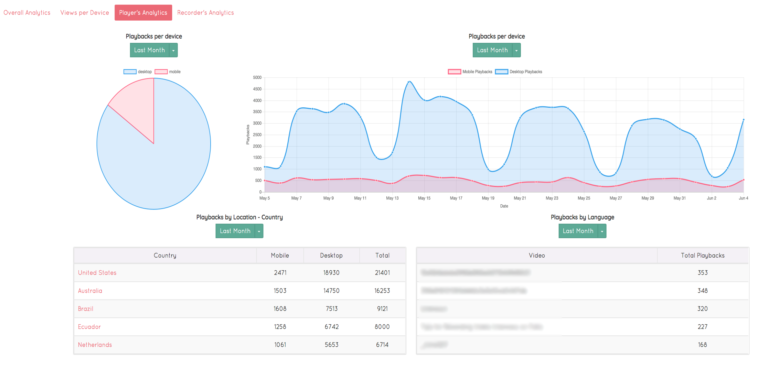Expand dropdown arrow beside line chart's Last Month

(x=516, y=50)
